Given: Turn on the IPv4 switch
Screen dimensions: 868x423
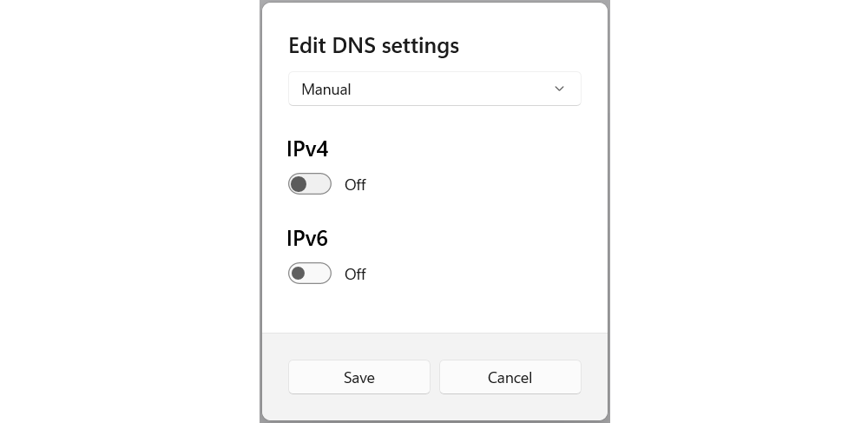Looking at the screenshot, I should (310, 184).
